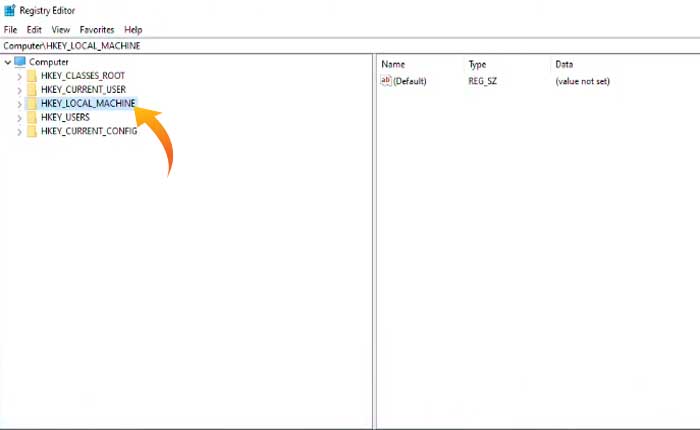Screen dimensions: 700x430
Task: Click the HKEY_LOCAL_MACHINE folder icon
Action: (31, 104)
